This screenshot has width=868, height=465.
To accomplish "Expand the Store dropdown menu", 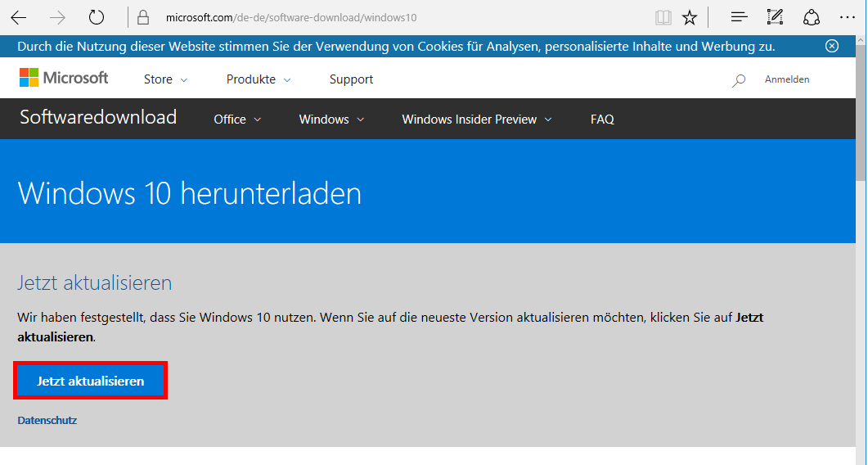I will [165, 79].
